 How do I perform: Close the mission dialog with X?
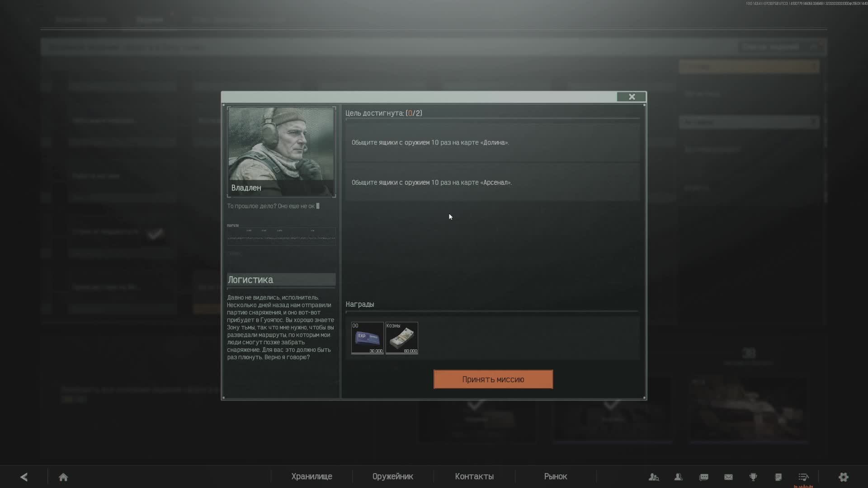pyautogui.click(x=632, y=97)
